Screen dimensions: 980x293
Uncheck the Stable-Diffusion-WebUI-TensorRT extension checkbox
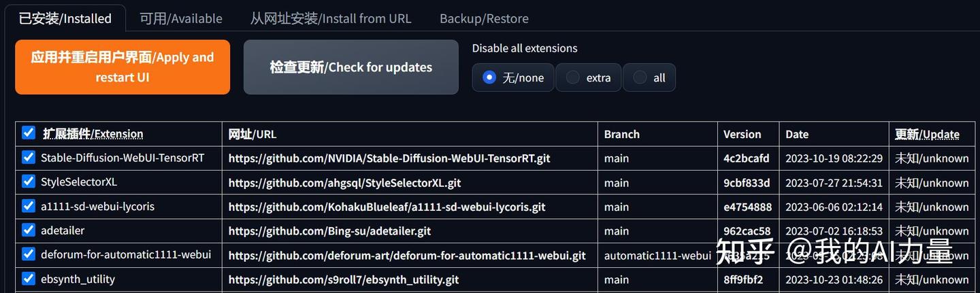29,158
